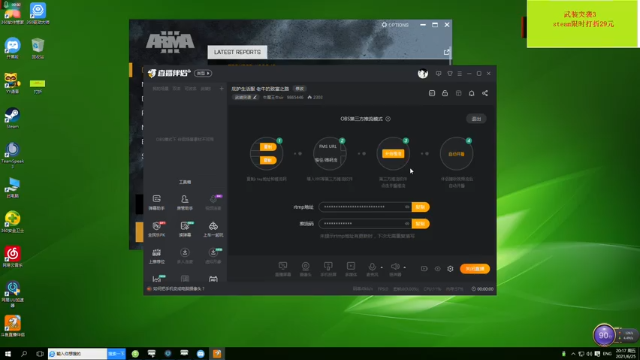Viewport: 640px width, 360px height.
Task: Click the external link icon in Arma window
Action: (x=447, y=52)
